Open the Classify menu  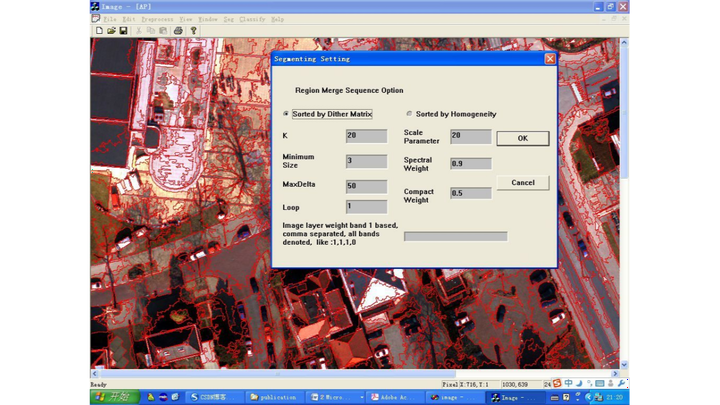(x=254, y=19)
